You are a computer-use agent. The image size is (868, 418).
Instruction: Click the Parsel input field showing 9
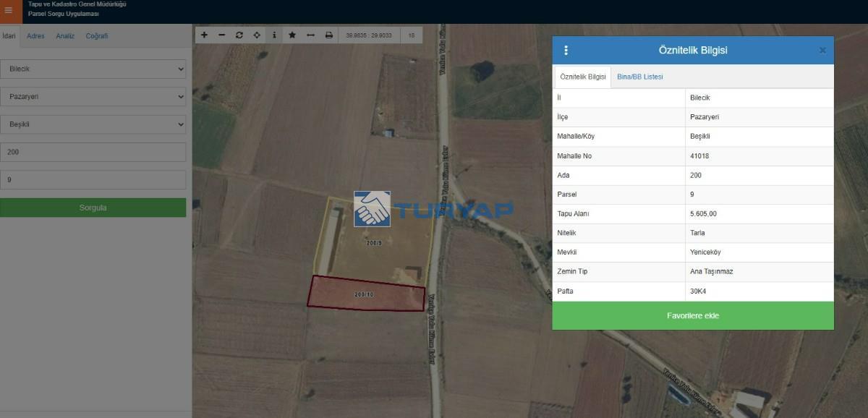click(93, 179)
